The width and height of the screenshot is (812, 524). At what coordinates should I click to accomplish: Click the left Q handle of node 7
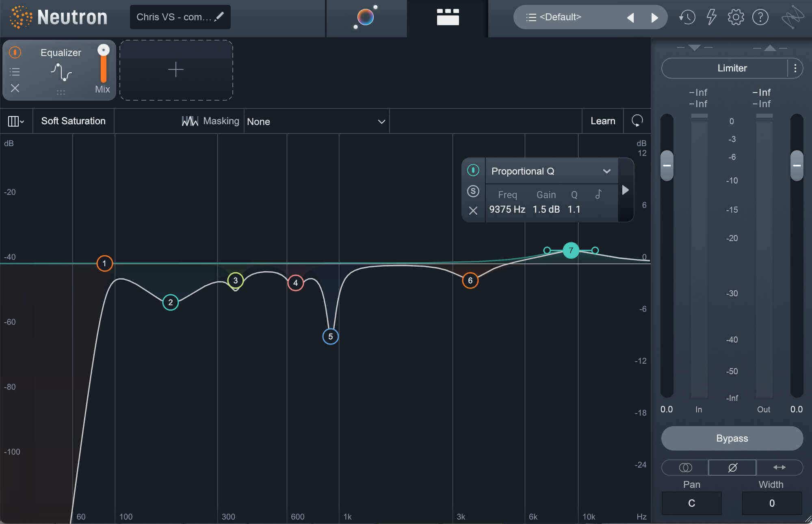(547, 250)
